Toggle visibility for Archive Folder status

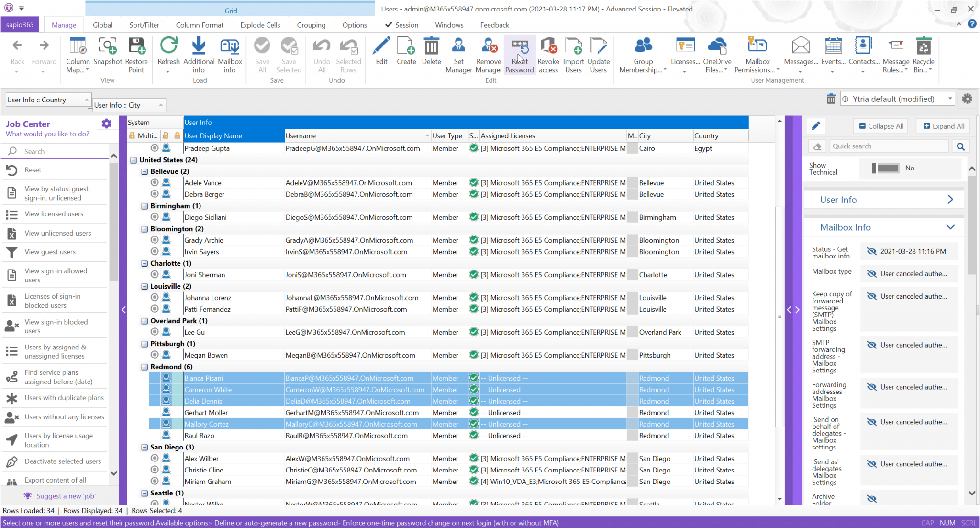871,498
